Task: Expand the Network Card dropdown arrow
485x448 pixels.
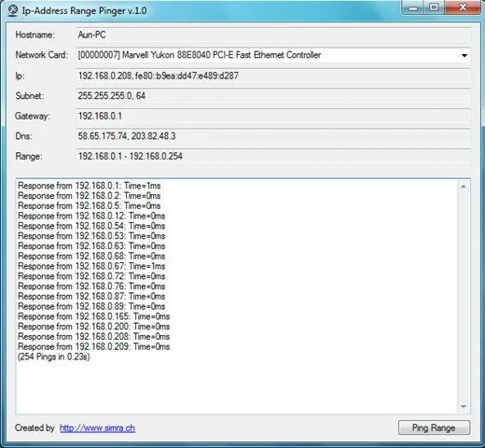Action: coord(464,55)
